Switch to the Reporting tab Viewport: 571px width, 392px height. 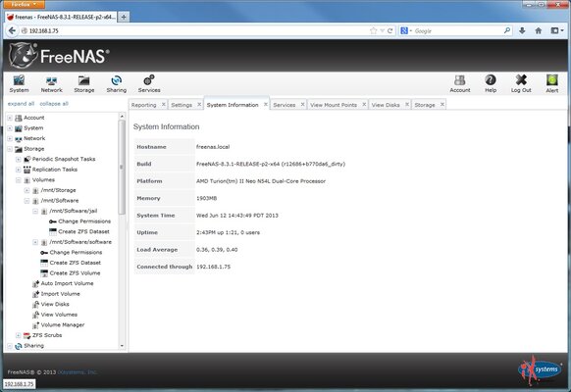pyautogui.click(x=144, y=105)
